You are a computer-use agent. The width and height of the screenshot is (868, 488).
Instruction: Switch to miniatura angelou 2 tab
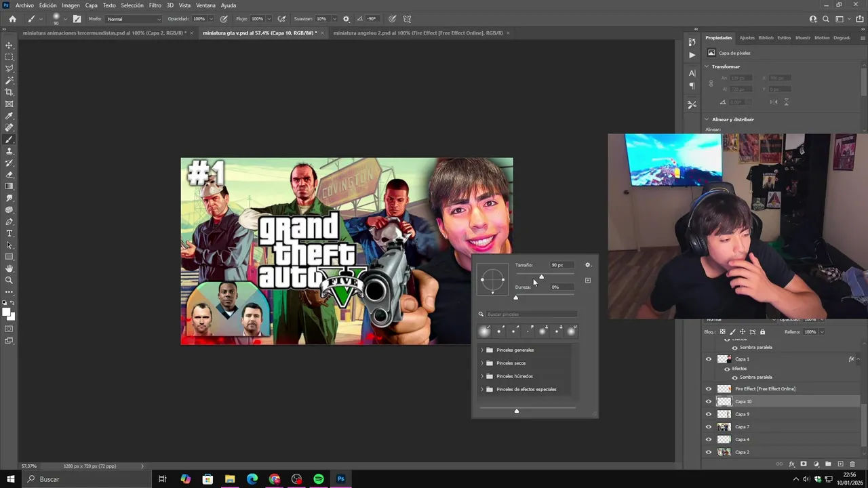click(418, 33)
